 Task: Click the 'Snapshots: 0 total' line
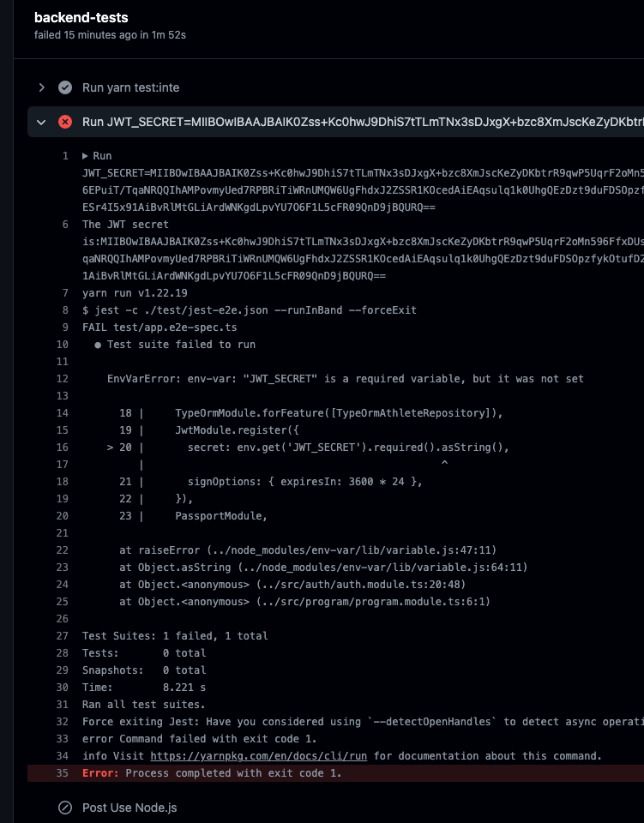pos(144,670)
